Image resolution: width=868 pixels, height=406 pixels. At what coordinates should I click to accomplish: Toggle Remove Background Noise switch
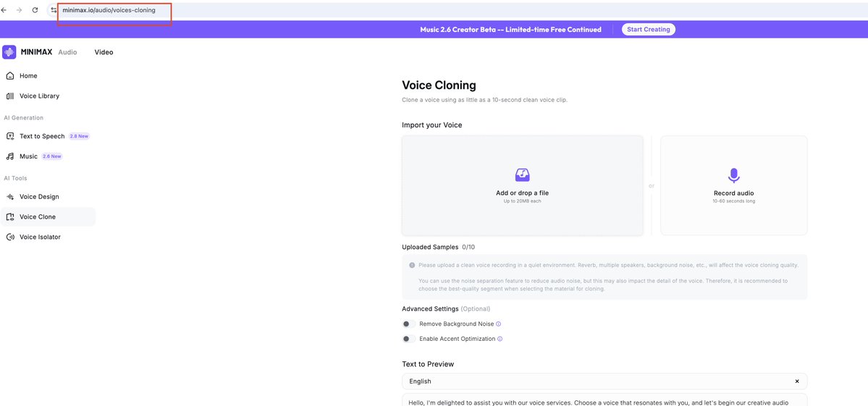click(x=408, y=324)
